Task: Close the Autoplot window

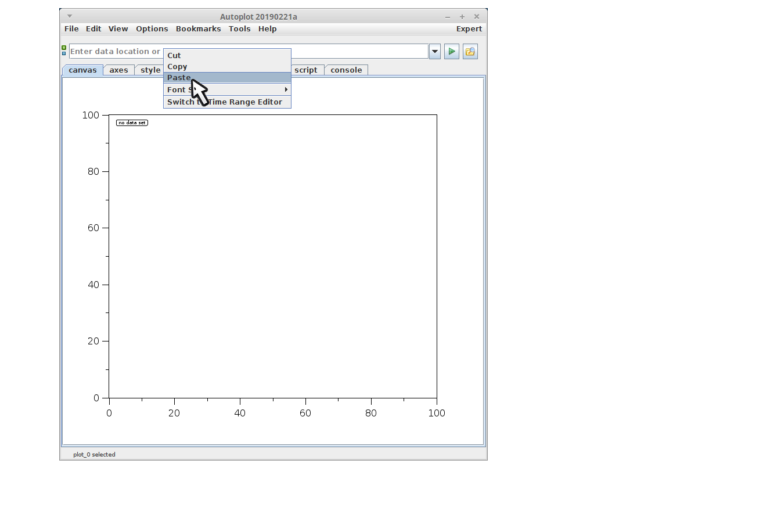Action: click(x=477, y=17)
